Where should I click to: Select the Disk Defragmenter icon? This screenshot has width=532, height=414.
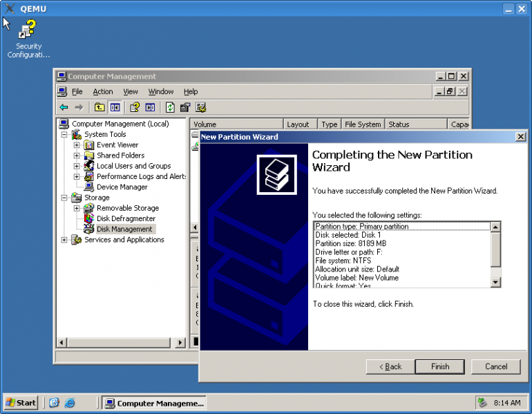pos(88,218)
